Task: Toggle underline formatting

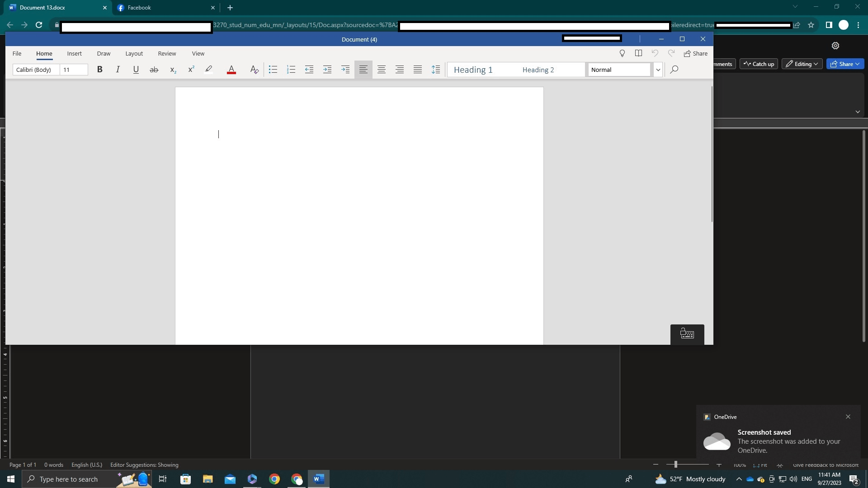Action: pyautogui.click(x=136, y=70)
